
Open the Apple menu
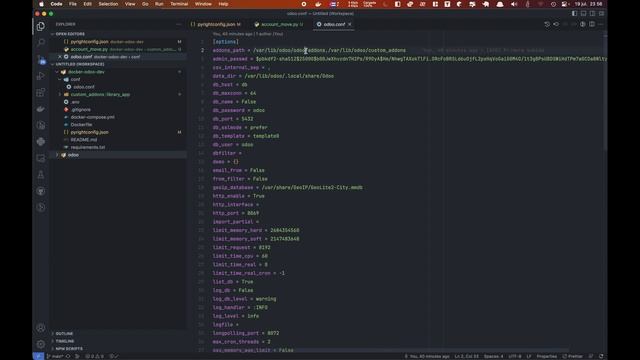pyautogui.click(x=41, y=4)
